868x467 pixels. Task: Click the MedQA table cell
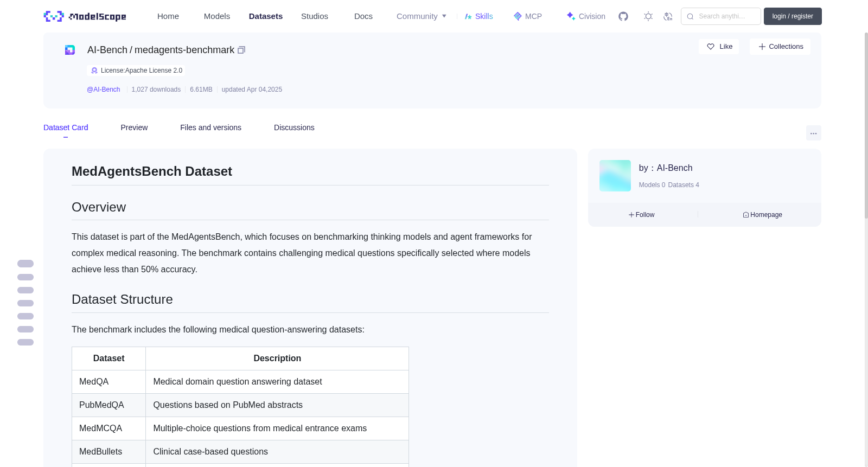[x=108, y=382]
